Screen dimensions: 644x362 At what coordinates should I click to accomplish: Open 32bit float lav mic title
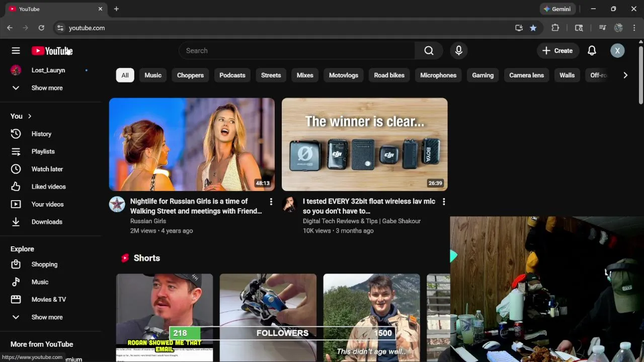[369, 206]
